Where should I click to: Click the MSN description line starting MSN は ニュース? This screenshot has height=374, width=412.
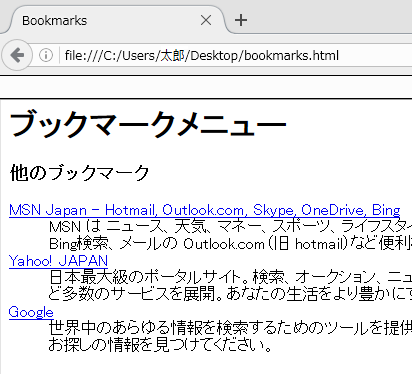[x=230, y=227]
